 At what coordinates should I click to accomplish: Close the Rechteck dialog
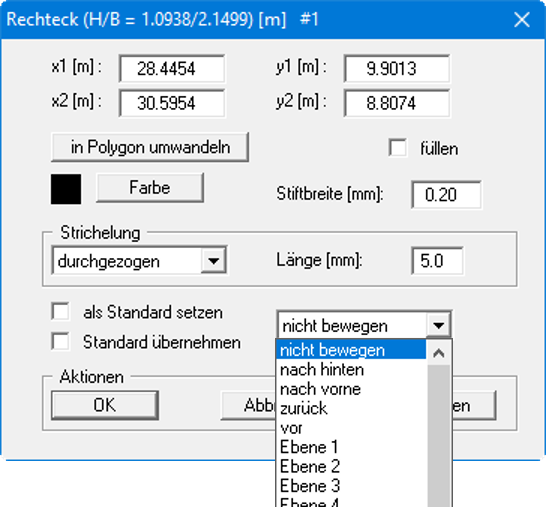click(522, 19)
